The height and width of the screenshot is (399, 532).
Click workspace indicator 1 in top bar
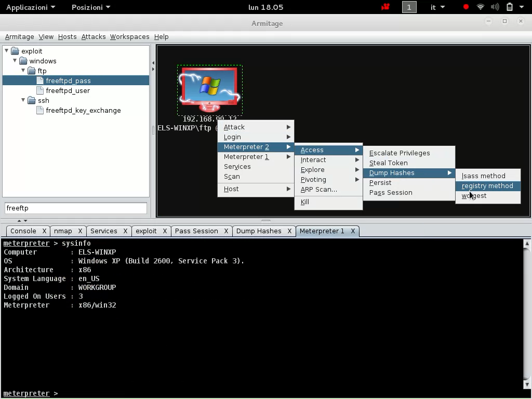pos(409,7)
